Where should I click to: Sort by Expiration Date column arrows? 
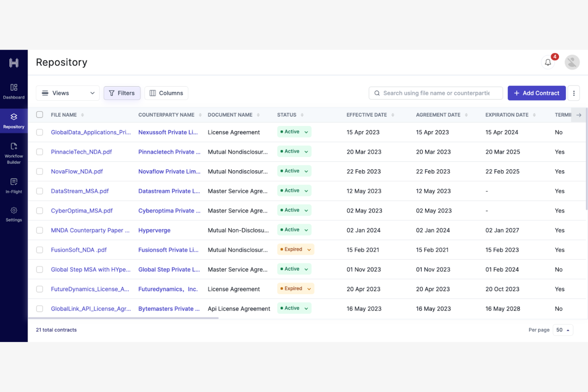534,115
